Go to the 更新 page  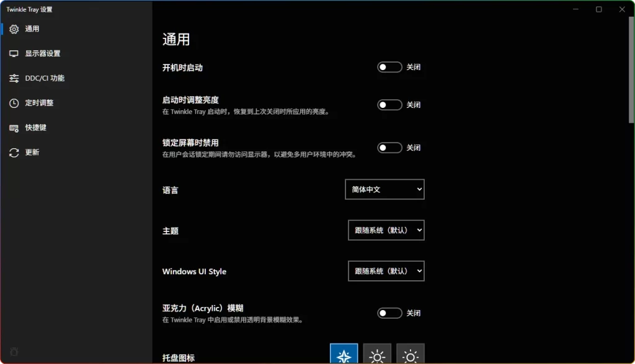31,153
